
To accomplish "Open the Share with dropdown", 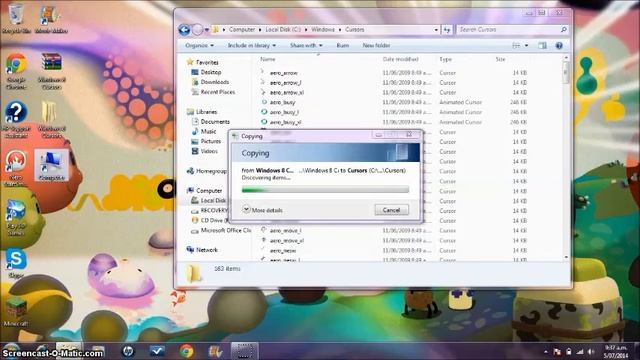I will tap(306, 45).
